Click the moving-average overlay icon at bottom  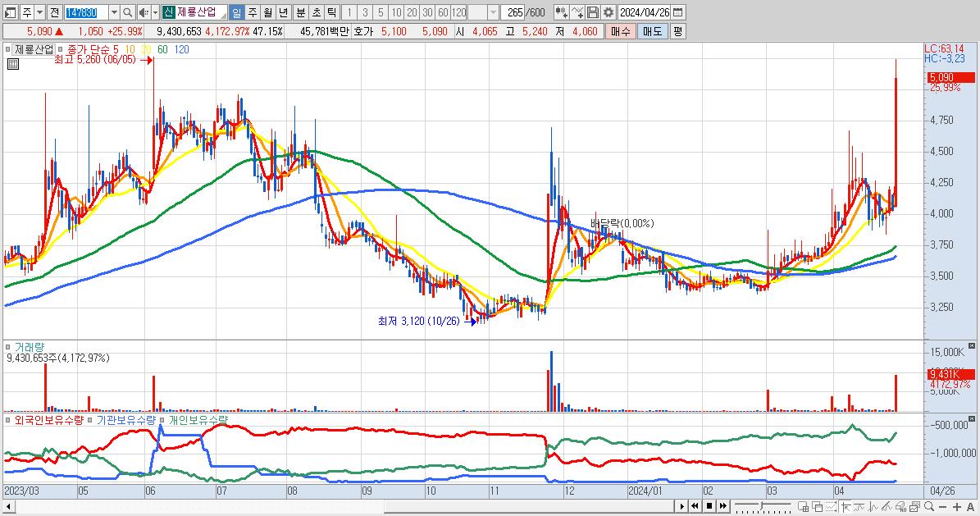(859, 507)
